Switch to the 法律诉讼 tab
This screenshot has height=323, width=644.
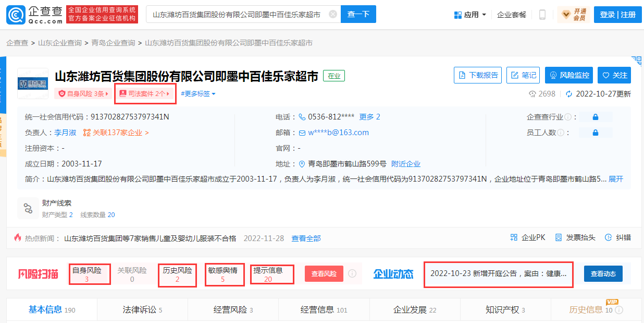(142, 310)
